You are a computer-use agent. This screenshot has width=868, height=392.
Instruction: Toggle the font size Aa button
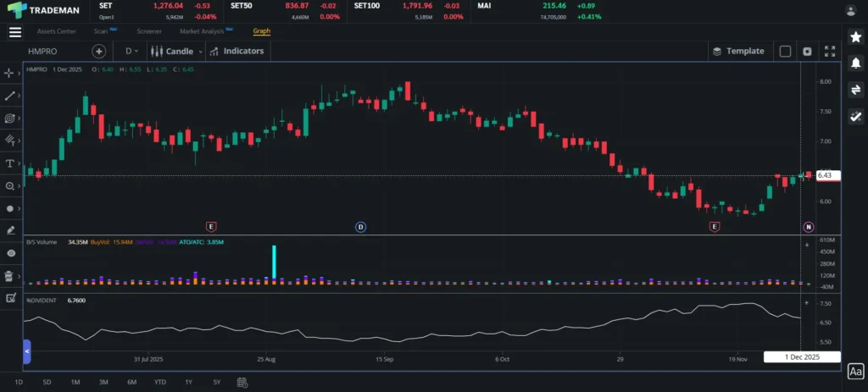(855, 371)
